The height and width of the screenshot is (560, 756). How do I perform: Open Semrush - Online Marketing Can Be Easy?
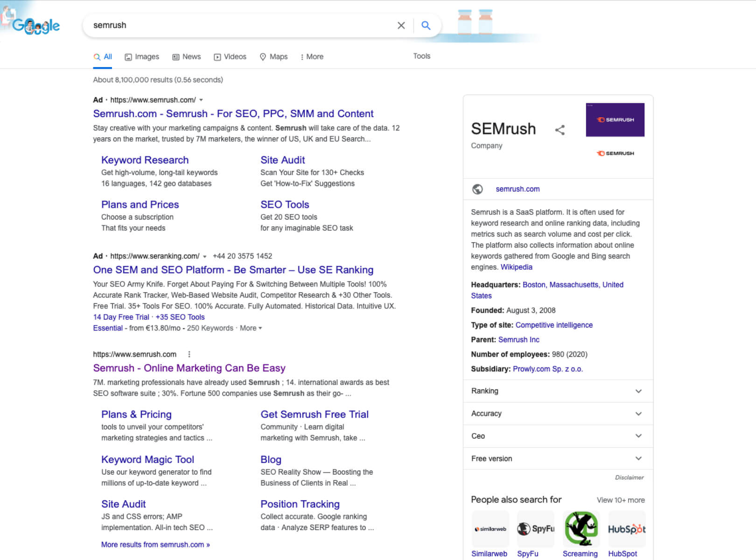point(189,368)
